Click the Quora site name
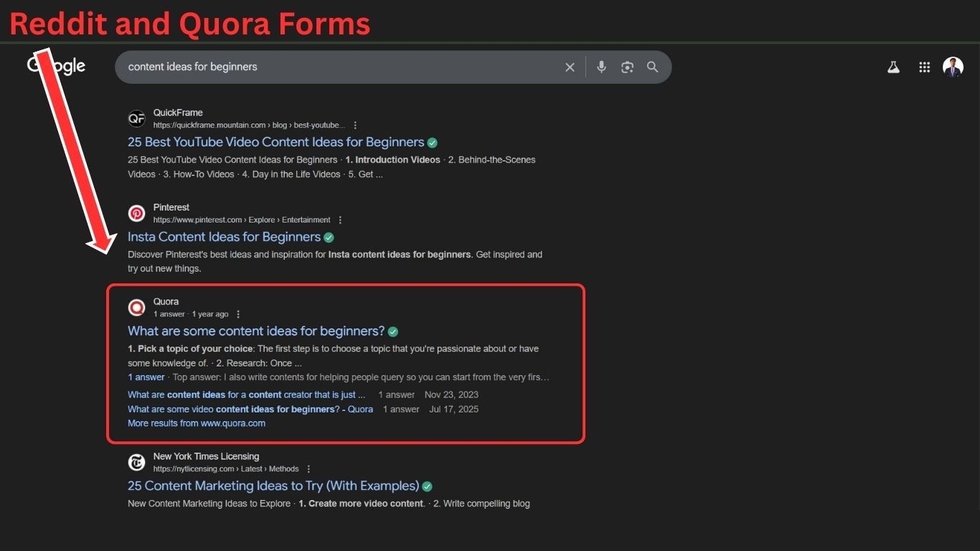This screenshot has width=980, height=551. pyautogui.click(x=166, y=301)
